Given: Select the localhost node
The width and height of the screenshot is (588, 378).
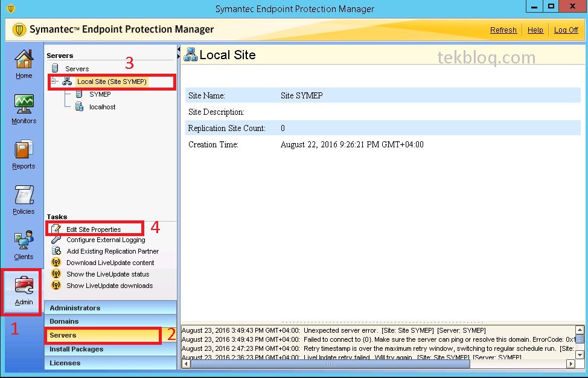Looking at the screenshot, I should pyautogui.click(x=103, y=107).
